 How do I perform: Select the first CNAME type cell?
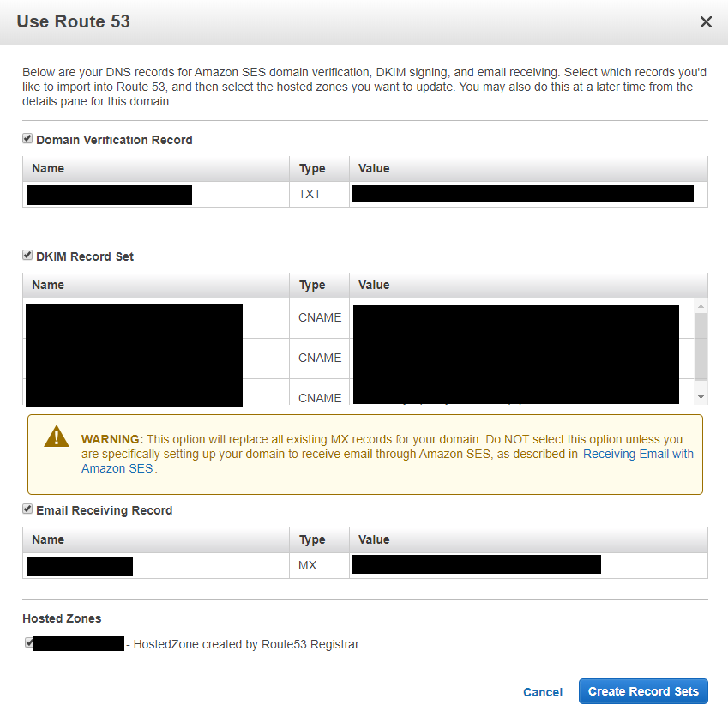(319, 318)
